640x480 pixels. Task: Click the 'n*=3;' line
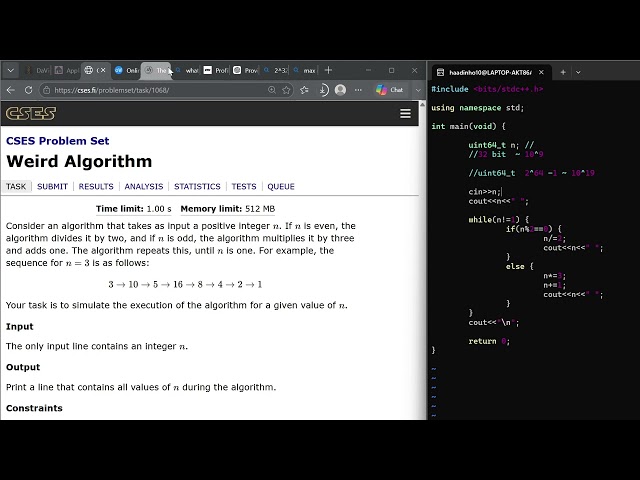point(554,276)
